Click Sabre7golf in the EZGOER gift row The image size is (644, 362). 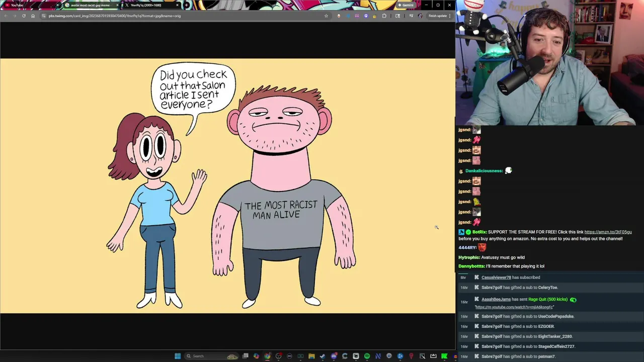(492, 326)
